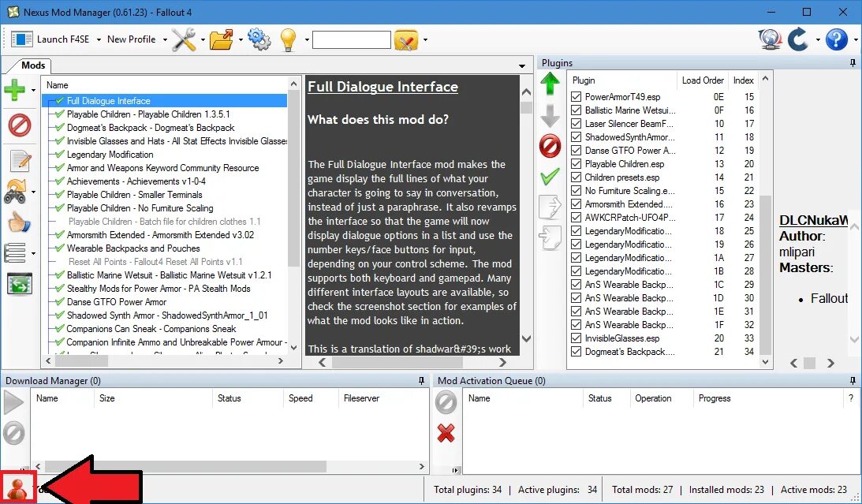
Task: Expand the add mod dropdown arrow
Action: 34,90
